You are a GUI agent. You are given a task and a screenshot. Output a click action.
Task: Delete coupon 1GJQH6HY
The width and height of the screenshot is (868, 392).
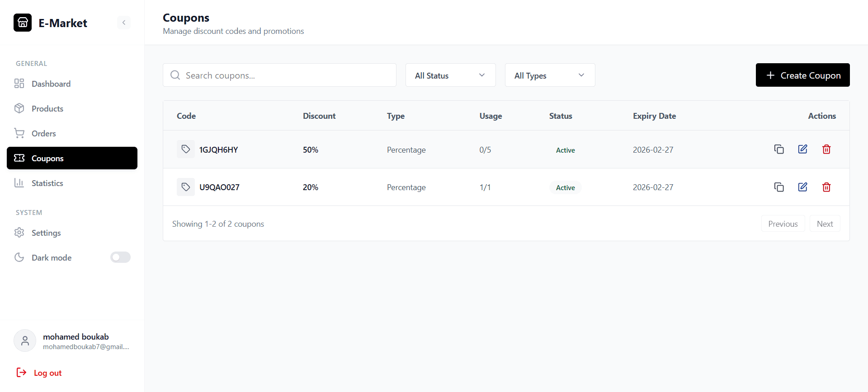[826, 149]
